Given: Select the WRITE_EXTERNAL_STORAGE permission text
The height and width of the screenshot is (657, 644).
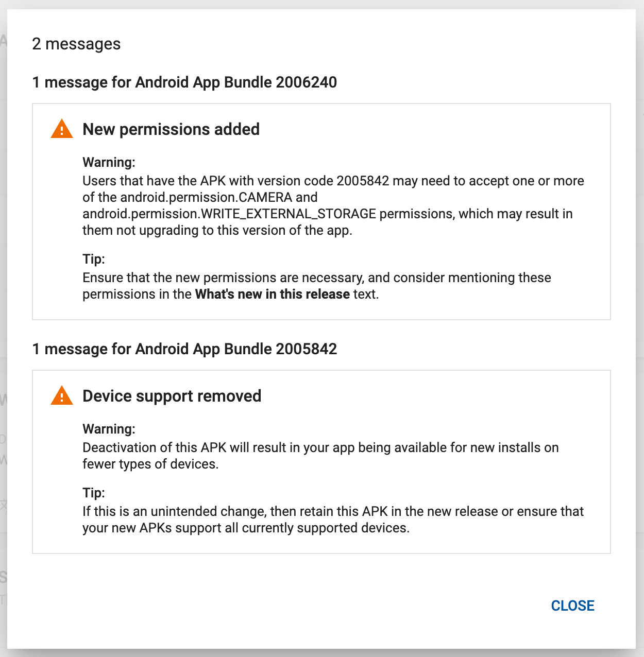Looking at the screenshot, I should click(228, 214).
